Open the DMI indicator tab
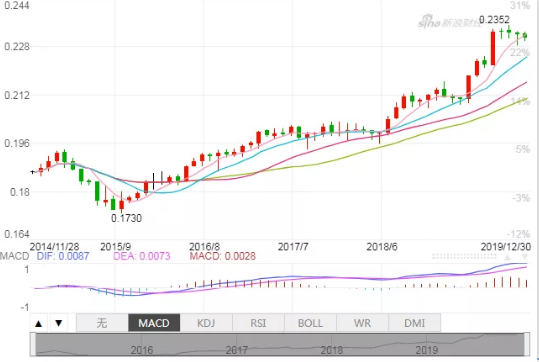Viewport: 539px width, 362px height. coord(415,323)
